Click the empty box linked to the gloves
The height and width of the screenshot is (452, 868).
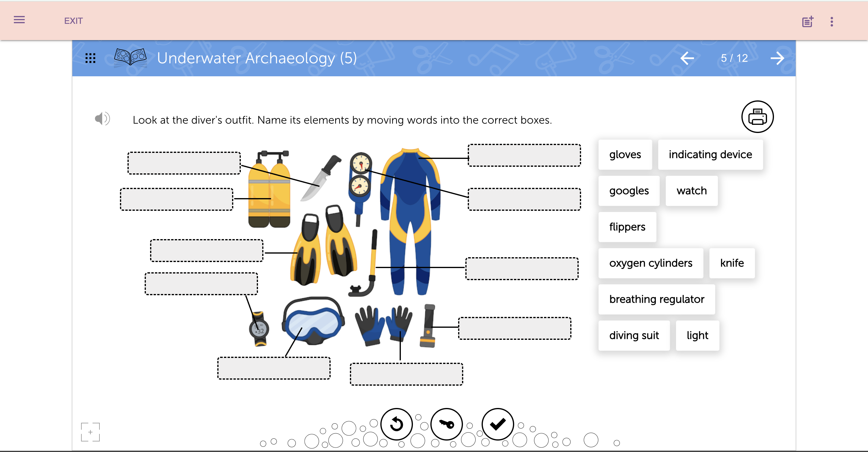(x=406, y=374)
